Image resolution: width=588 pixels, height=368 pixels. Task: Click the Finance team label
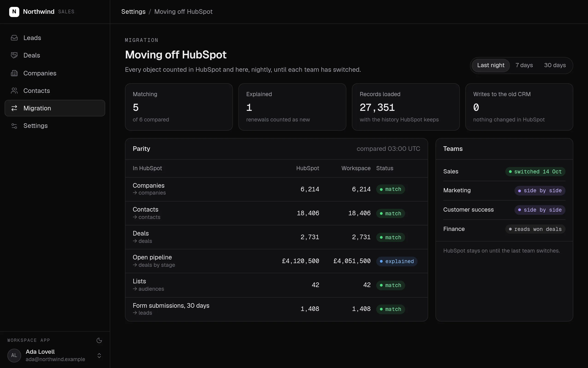click(454, 229)
